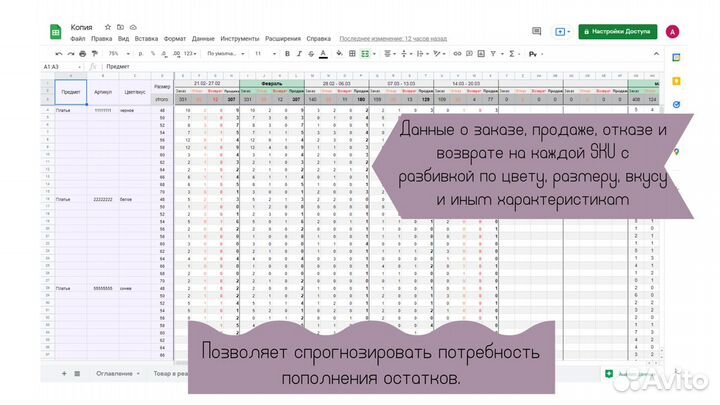Select the Артикул header cell
This screenshot has width=720, height=405.
click(x=103, y=92)
